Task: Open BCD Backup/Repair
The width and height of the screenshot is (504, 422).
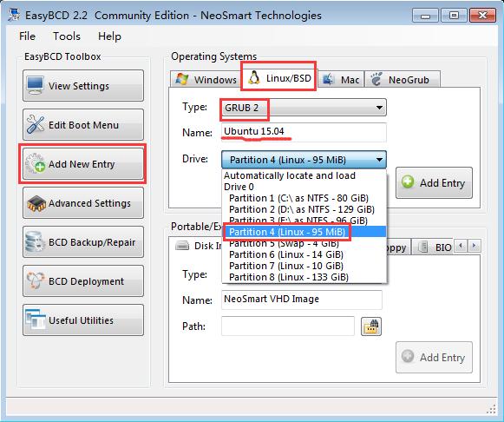Action: click(83, 242)
